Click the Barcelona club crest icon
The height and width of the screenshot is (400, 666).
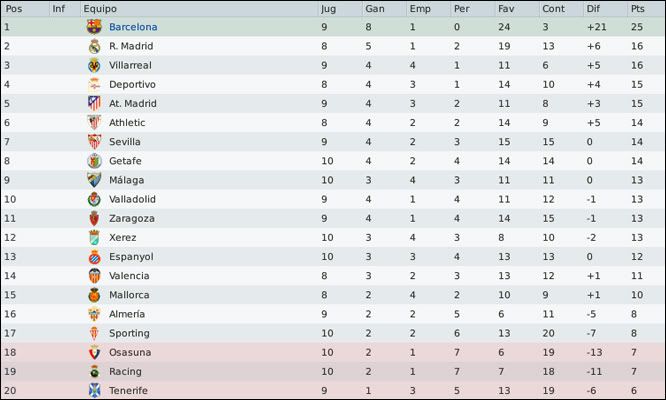point(94,27)
